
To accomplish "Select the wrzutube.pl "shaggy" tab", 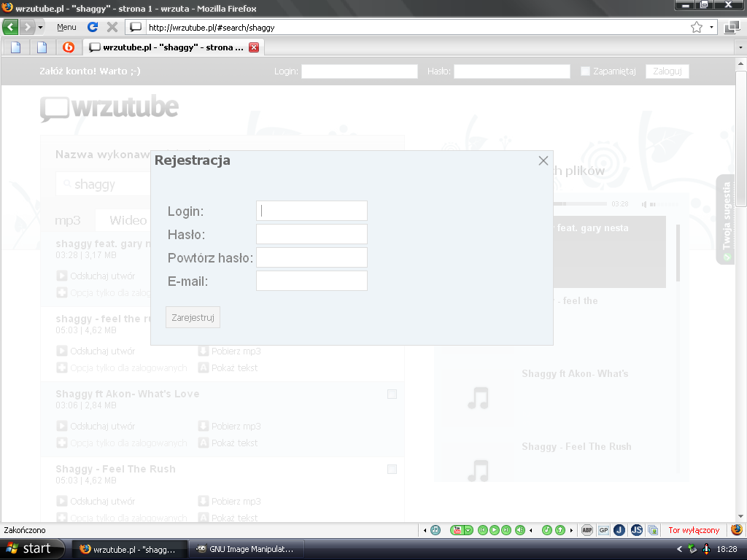I will [167, 47].
